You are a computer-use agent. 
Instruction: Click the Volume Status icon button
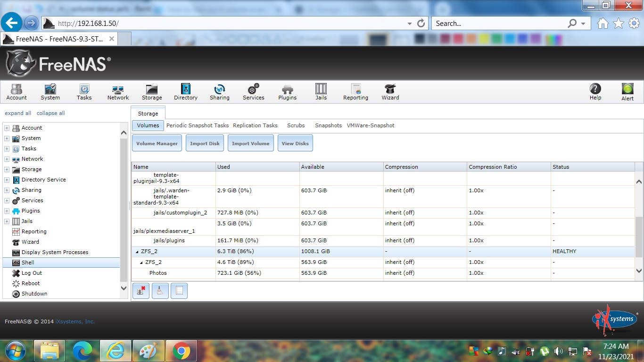(179, 291)
